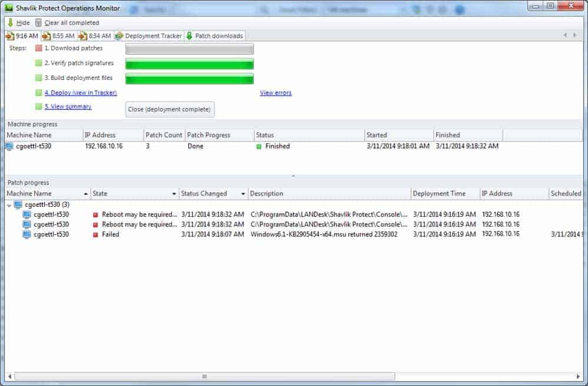588x386 pixels.
Task: Click green status square for Verify patch signatures
Action: (x=39, y=63)
